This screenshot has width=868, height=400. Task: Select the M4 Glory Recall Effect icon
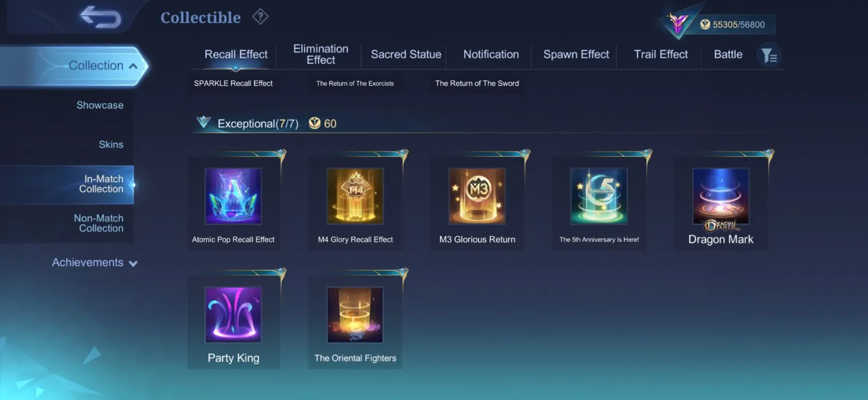click(355, 196)
